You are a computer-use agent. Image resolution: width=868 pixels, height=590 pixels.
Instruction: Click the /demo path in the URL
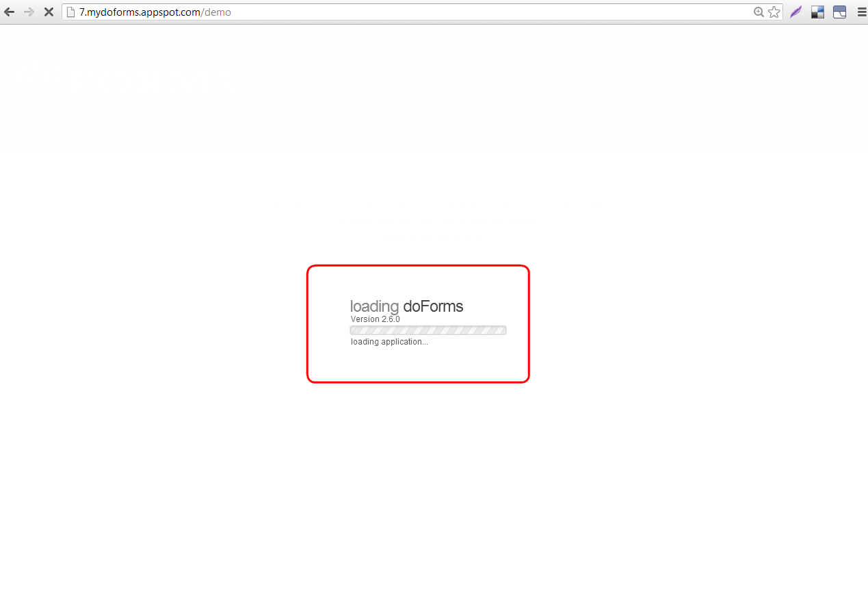point(216,12)
